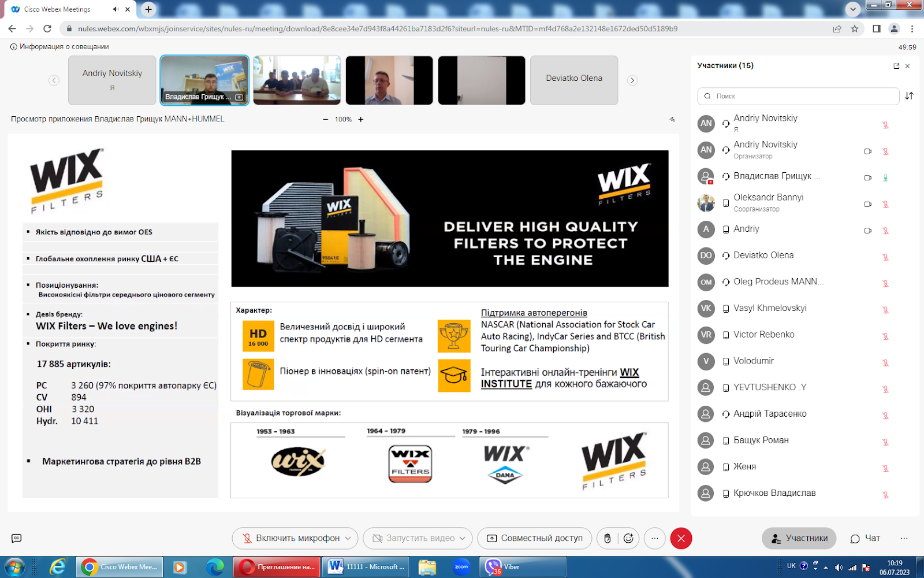Share this page icon in address bar
This screenshot has width=924, height=578.
[837, 28]
